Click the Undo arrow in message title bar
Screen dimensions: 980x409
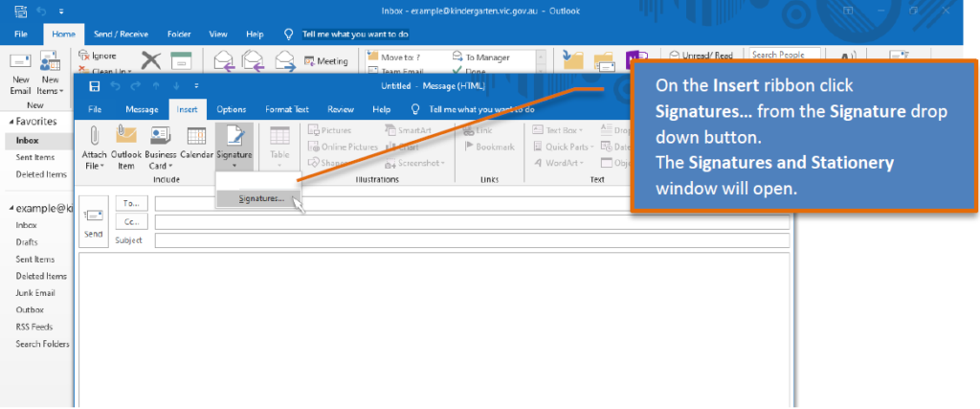[x=116, y=85]
